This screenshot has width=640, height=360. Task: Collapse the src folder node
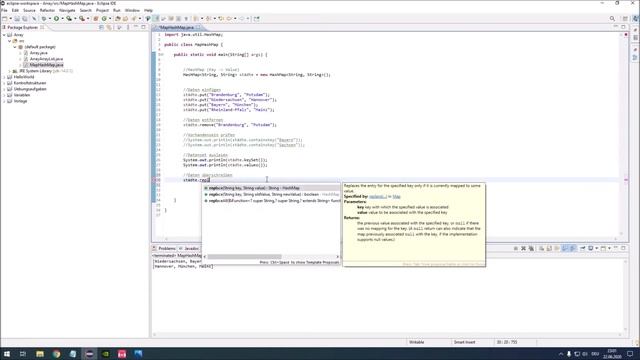tap(10, 41)
